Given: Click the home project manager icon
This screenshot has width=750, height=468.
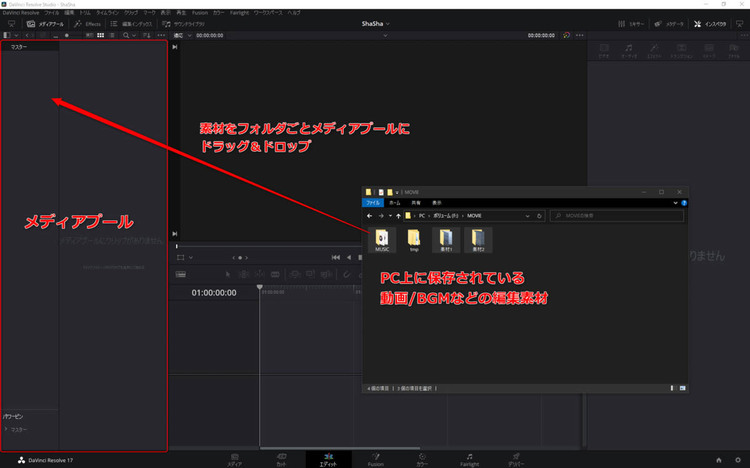Looking at the screenshot, I should click(718, 459).
